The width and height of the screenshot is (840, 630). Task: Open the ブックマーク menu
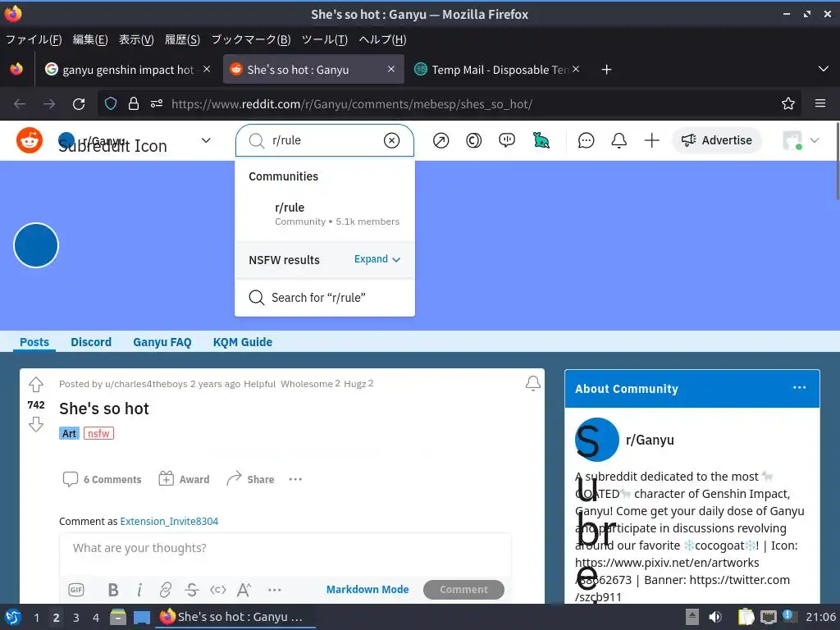(251, 39)
